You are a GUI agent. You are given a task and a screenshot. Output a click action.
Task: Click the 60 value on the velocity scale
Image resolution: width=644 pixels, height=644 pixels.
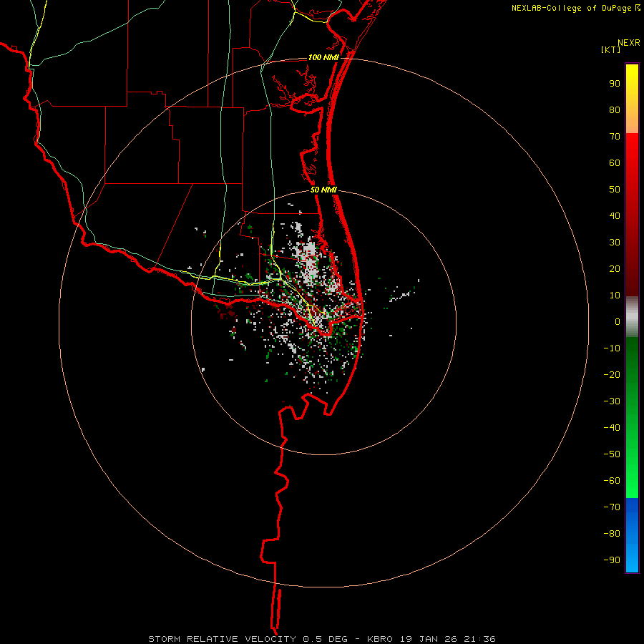click(615, 162)
